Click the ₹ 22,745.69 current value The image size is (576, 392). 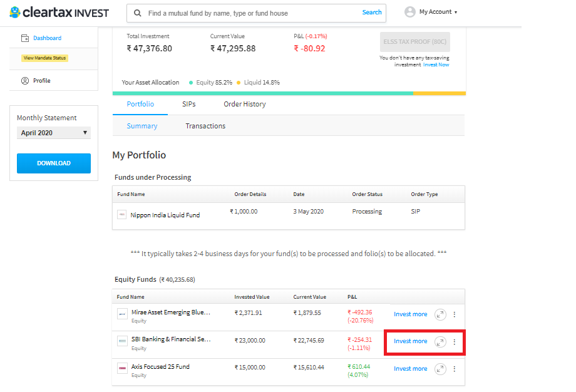point(309,341)
